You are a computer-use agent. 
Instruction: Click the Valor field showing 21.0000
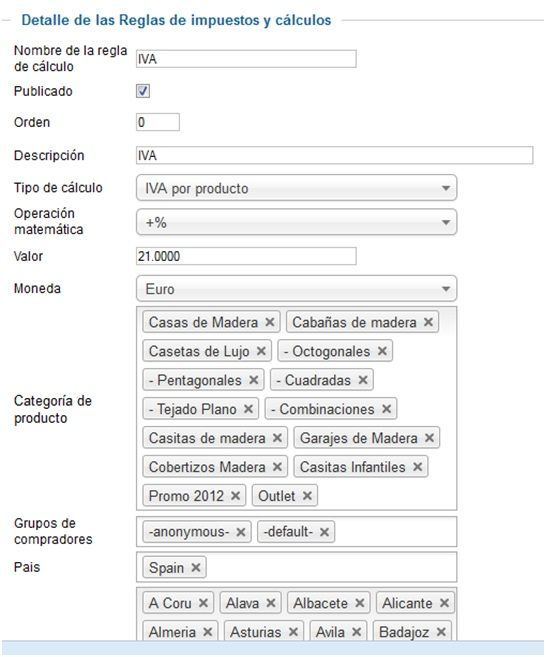(x=246, y=256)
